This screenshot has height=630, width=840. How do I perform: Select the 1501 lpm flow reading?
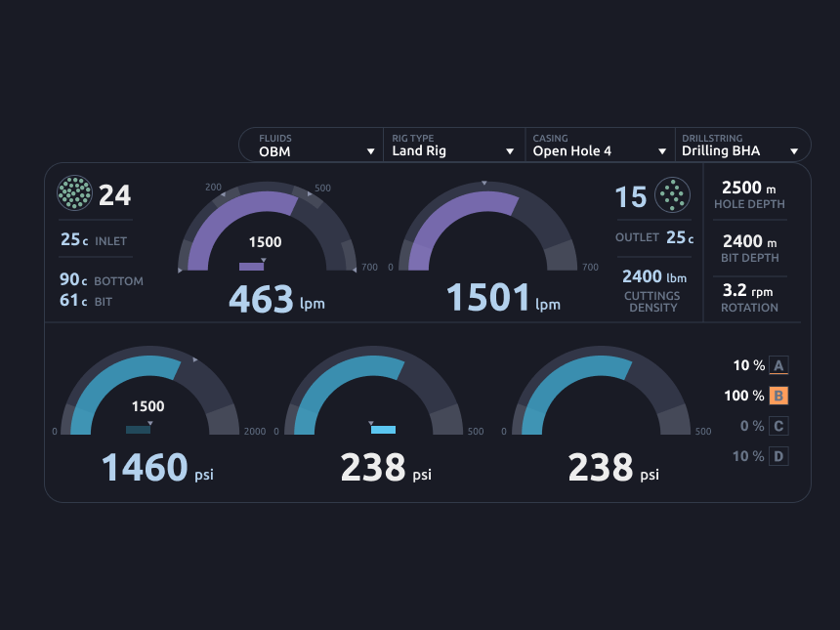click(x=503, y=298)
